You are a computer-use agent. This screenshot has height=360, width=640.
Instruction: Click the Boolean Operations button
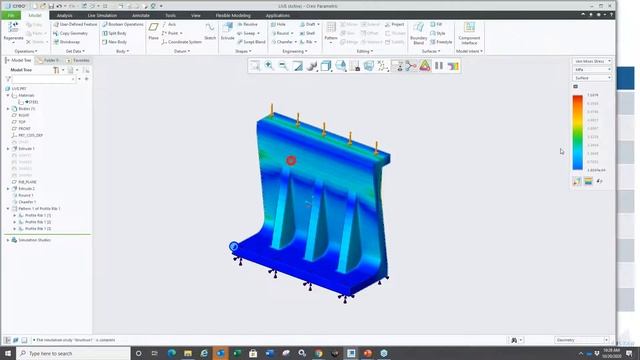pos(123,24)
